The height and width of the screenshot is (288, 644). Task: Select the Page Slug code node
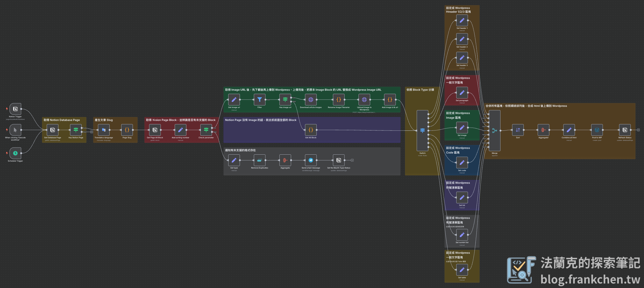127,130
